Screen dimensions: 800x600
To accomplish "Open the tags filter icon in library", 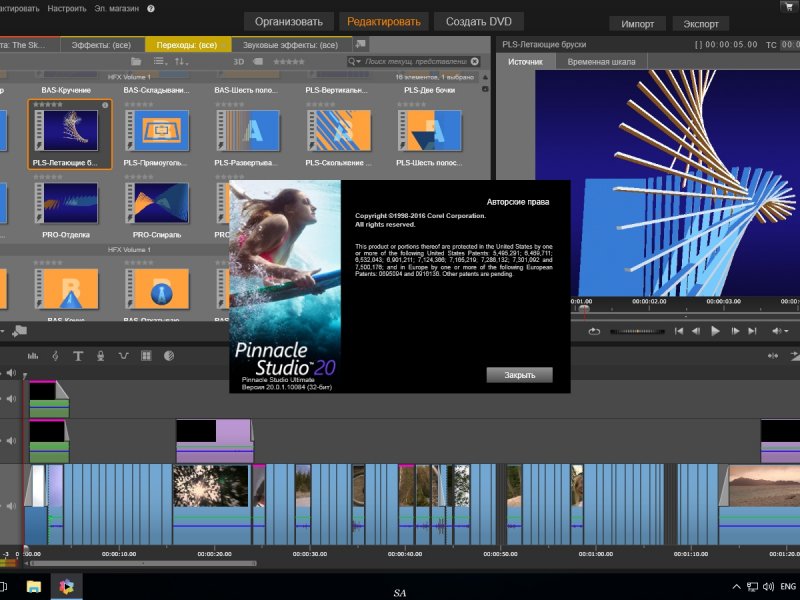I will [258, 62].
